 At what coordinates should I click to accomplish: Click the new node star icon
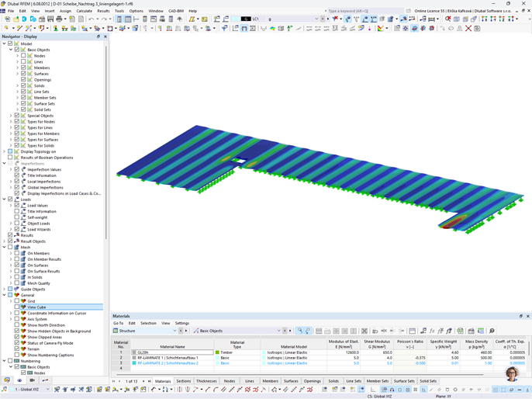[x=7, y=29]
